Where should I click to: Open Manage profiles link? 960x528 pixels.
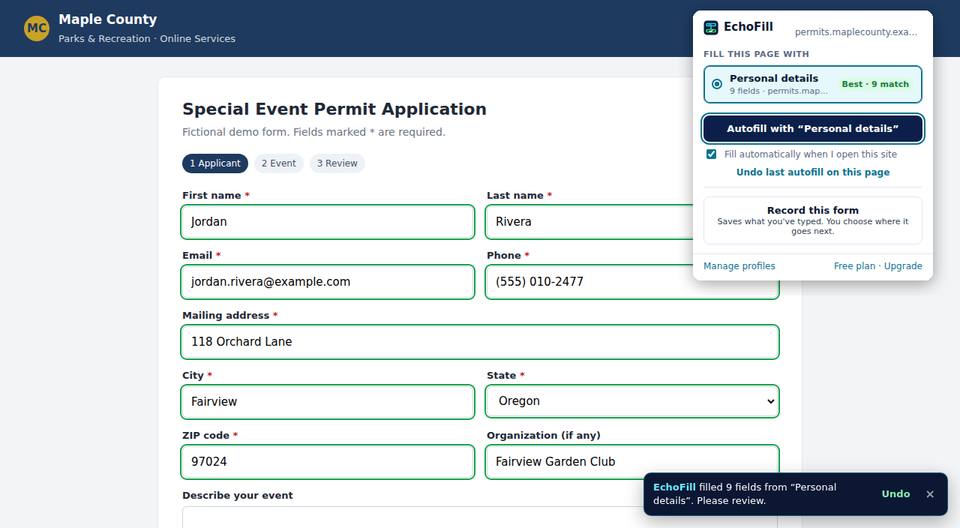(x=739, y=266)
